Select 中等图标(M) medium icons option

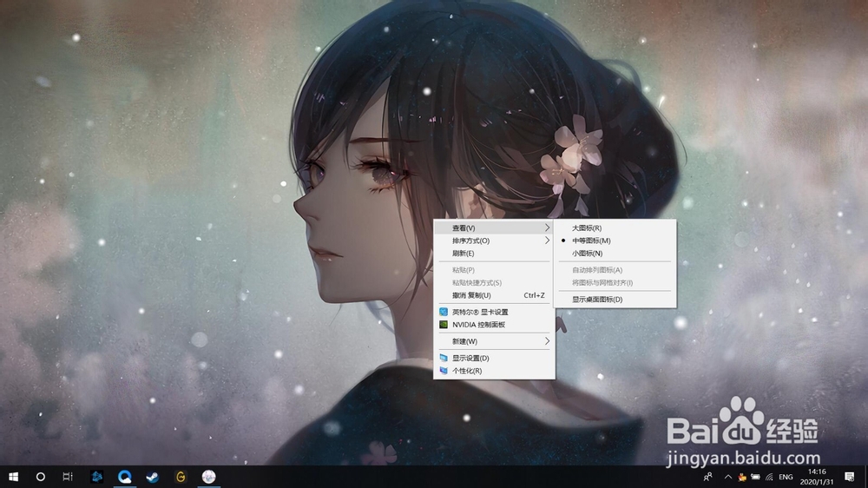coord(615,241)
